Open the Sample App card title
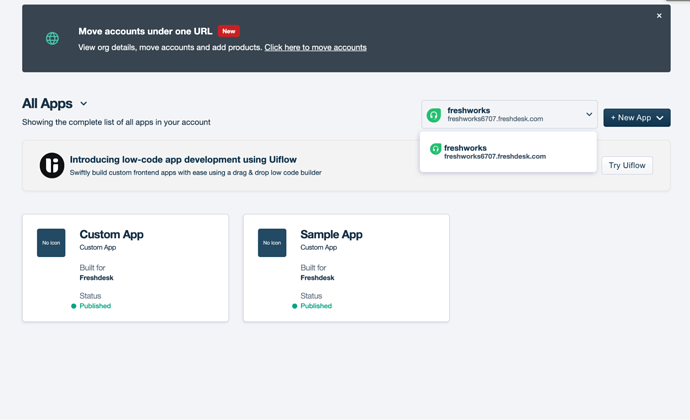Screen dimensions: 690x420 (331, 234)
